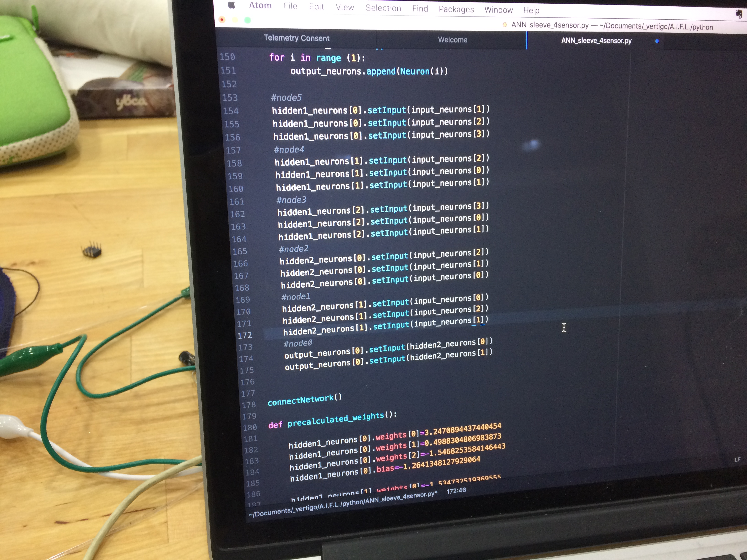Click the '#node4' comment
747x560 pixels.
coord(289,150)
